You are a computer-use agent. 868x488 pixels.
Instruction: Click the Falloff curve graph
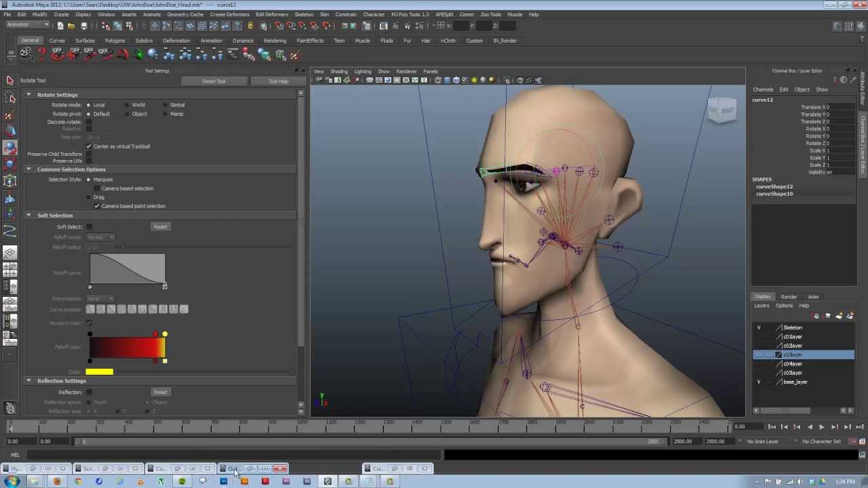[127, 269]
